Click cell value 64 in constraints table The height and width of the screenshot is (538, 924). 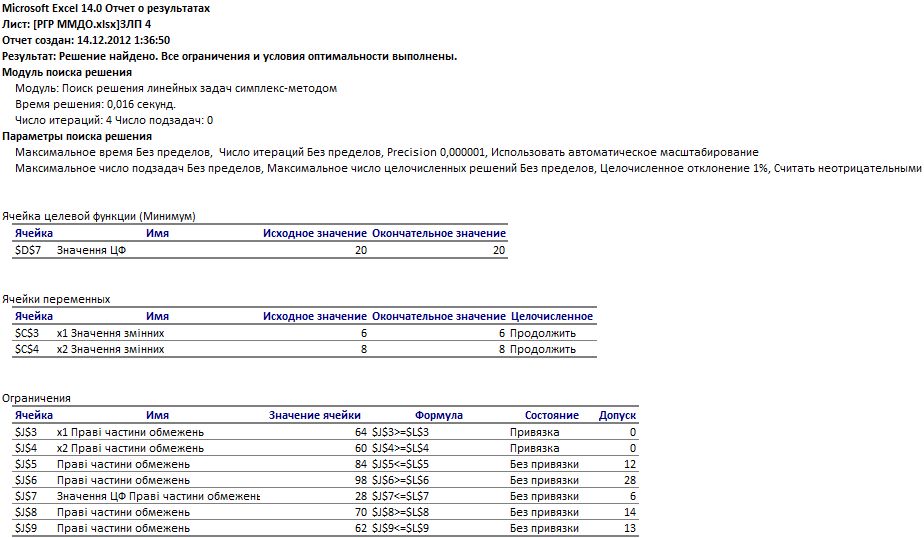361,432
